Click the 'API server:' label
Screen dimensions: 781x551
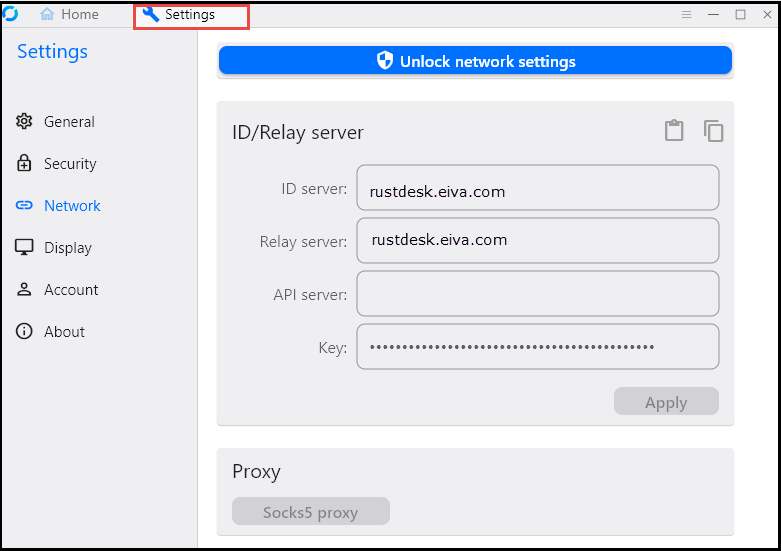310,294
